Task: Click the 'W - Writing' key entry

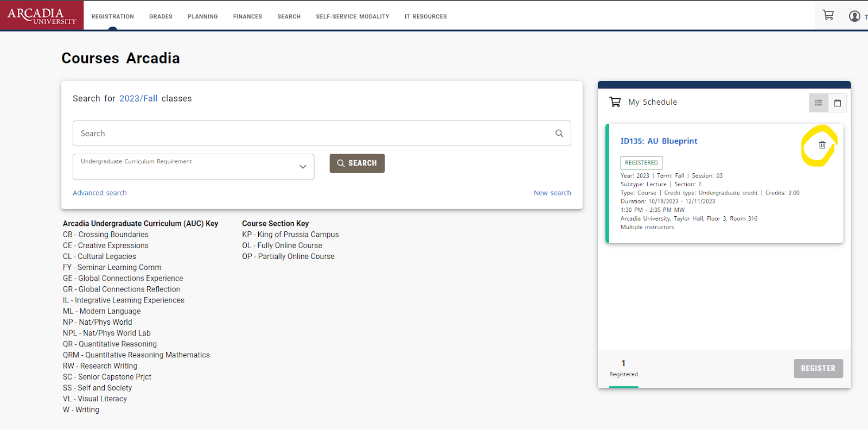Action: pos(81,409)
